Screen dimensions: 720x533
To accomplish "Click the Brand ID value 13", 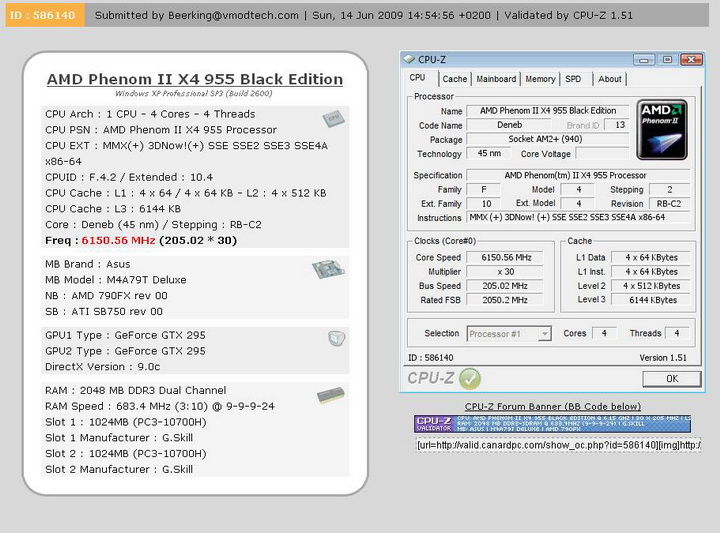I will click(x=618, y=125).
